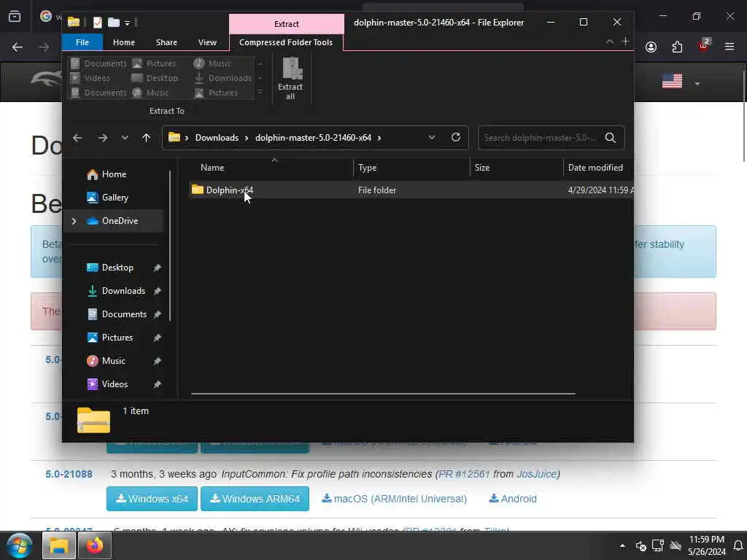Expand the OneDrive tree node
This screenshot has width=747, height=560.
click(74, 221)
